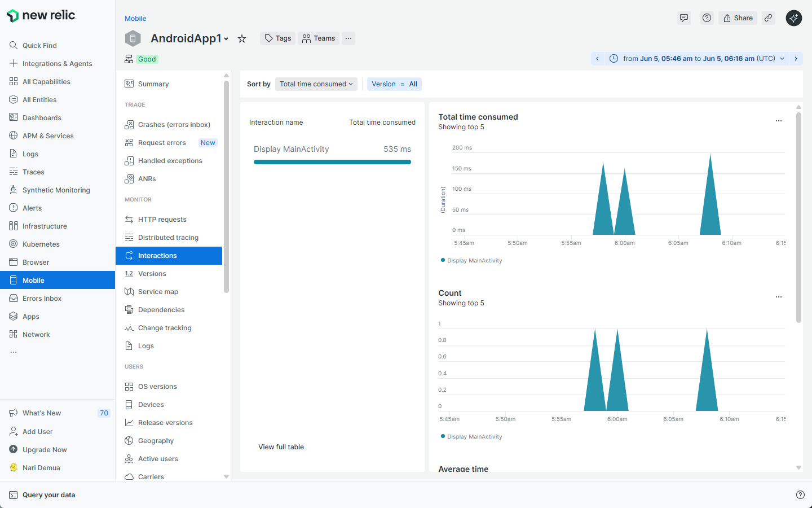This screenshot has height=508, width=812.
Task: Toggle Display MainActivity legend in Count chart
Action: [471, 437]
